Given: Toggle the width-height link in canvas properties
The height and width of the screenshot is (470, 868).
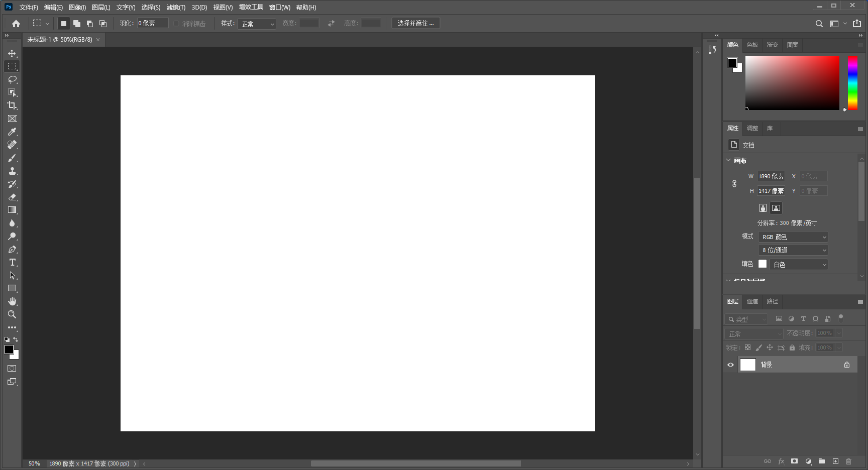Looking at the screenshot, I should (x=734, y=183).
